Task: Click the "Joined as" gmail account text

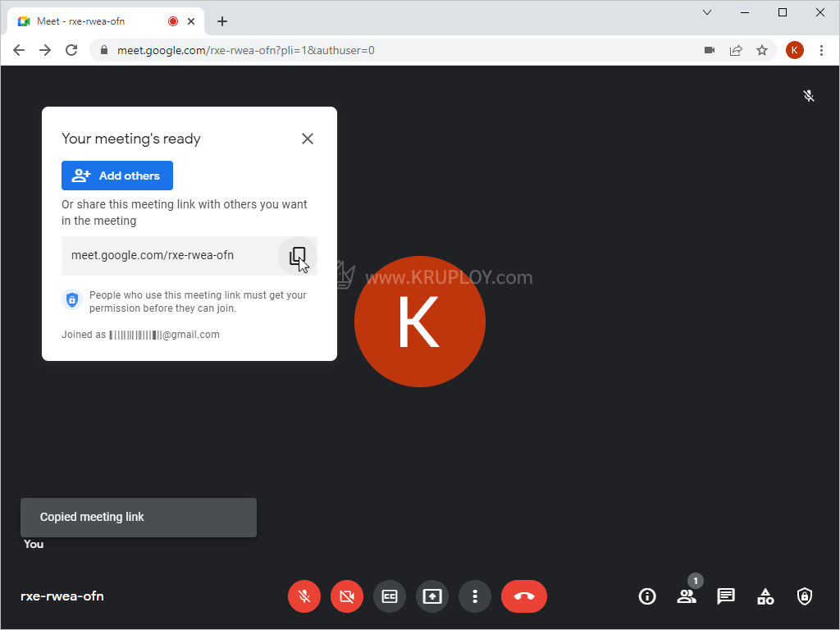Action: (140, 335)
